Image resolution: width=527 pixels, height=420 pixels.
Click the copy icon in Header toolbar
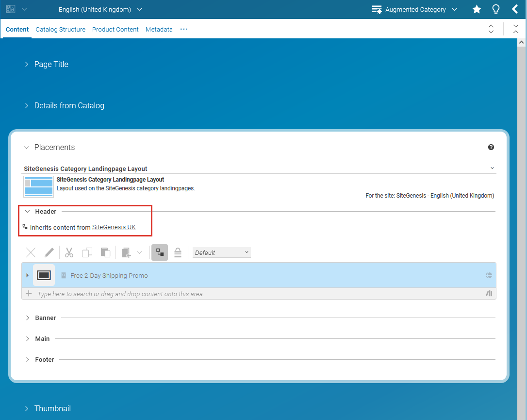[x=87, y=252]
